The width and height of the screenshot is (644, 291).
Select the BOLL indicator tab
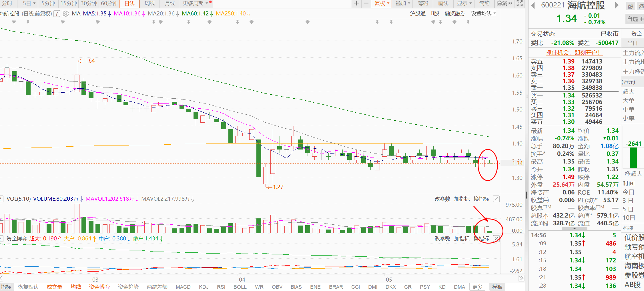pyautogui.click(x=240, y=287)
